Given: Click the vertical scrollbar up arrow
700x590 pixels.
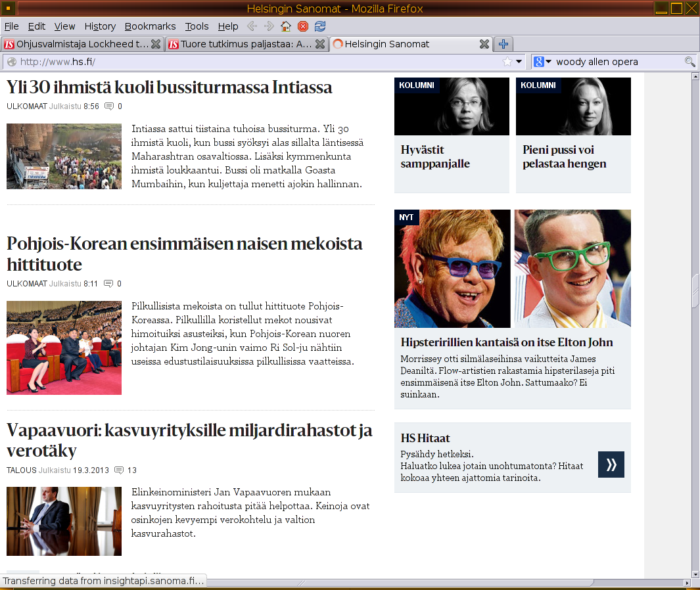Looking at the screenshot, I should (695, 76).
